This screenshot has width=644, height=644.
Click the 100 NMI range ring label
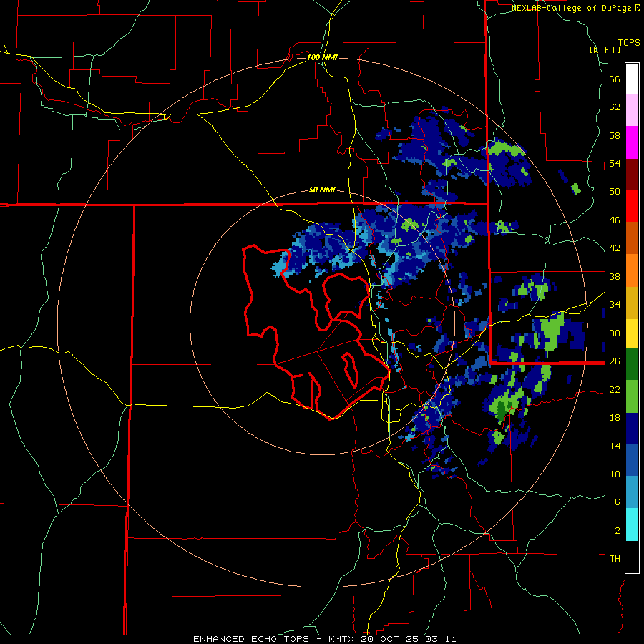click(x=322, y=57)
